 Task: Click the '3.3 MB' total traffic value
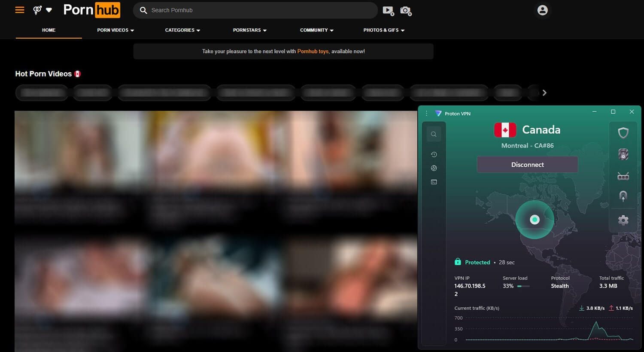tap(608, 286)
